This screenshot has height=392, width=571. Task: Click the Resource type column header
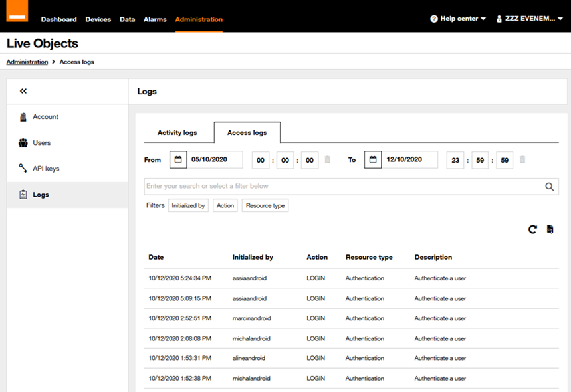(369, 257)
